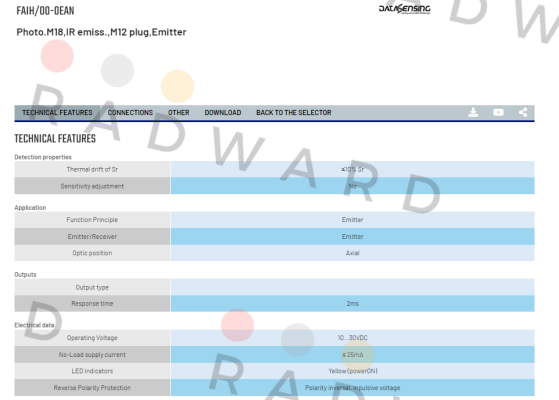Click the share icon
Viewport: 559px width, 400px height.
(x=523, y=113)
